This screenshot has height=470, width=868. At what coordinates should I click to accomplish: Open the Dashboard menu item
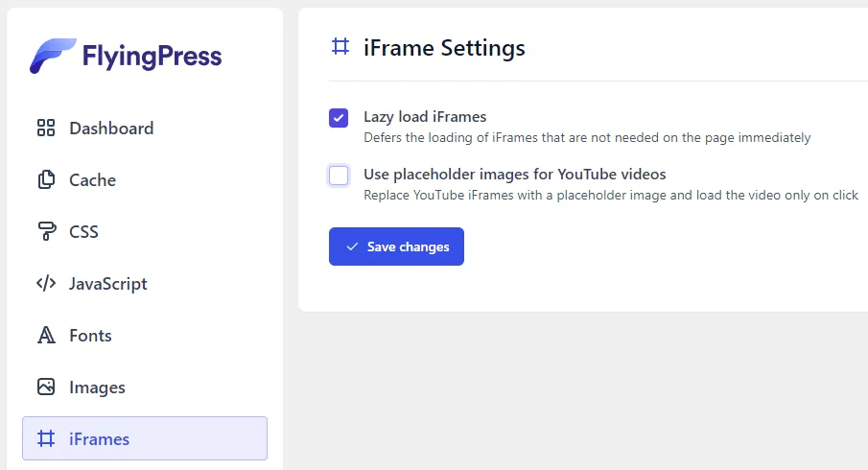110,129
